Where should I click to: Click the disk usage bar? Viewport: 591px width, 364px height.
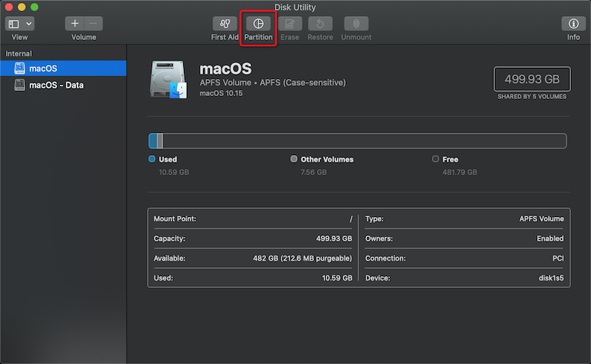pyautogui.click(x=358, y=141)
